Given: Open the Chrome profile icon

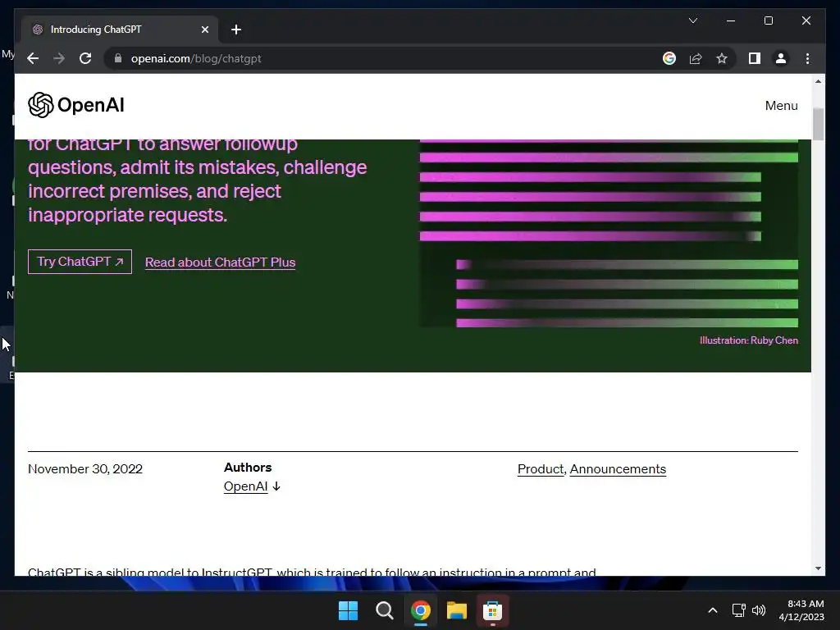Looking at the screenshot, I should (781, 58).
